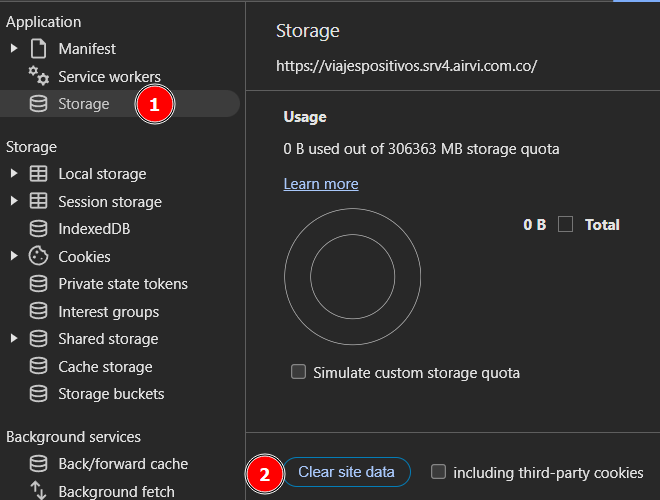Open Interest groups in sidebar
The height and width of the screenshot is (500, 660).
(108, 312)
